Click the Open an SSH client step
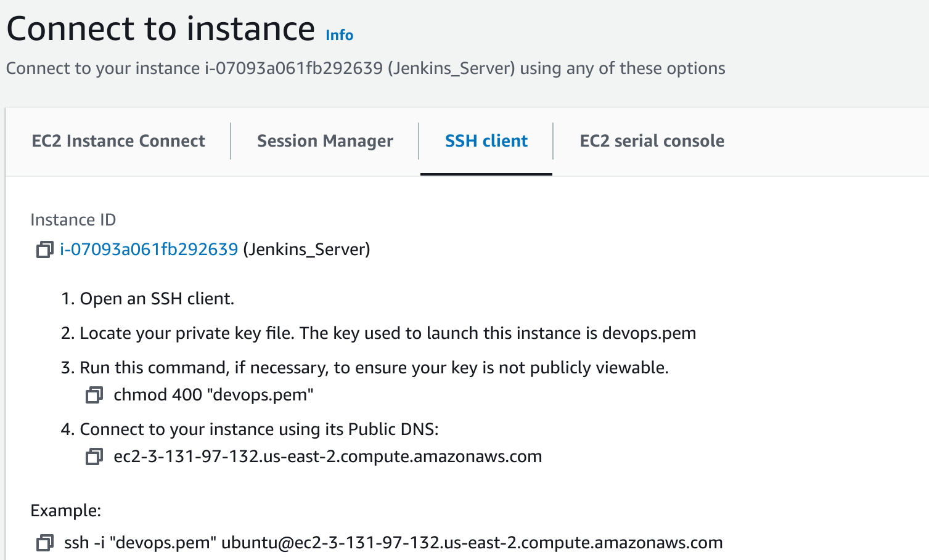Viewport: 929px width, 560px height. [x=148, y=299]
